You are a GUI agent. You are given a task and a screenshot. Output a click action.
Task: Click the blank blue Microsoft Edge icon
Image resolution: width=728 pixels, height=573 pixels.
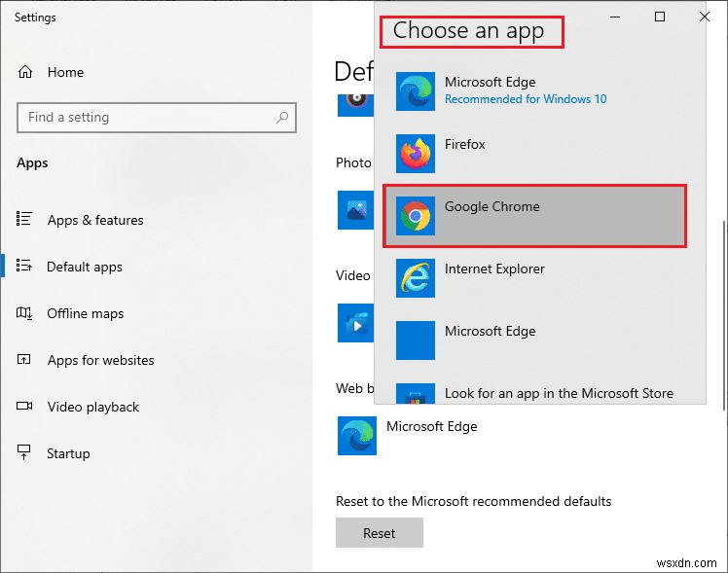(x=416, y=340)
